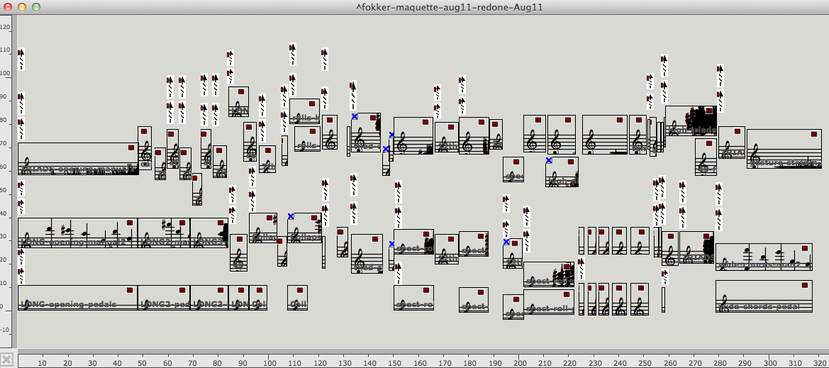The height and width of the screenshot is (368, 829).
Task: Click blue X marker near time 134
Action: pos(355,116)
